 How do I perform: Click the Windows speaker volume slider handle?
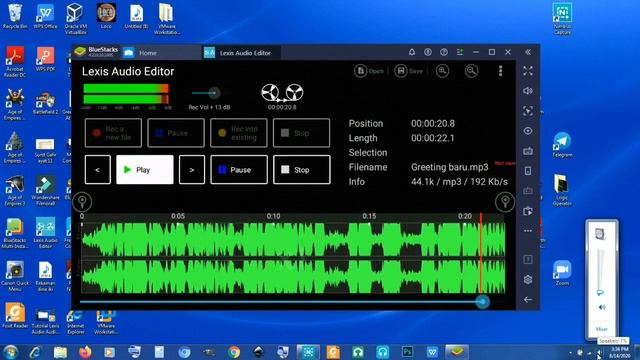click(x=600, y=292)
